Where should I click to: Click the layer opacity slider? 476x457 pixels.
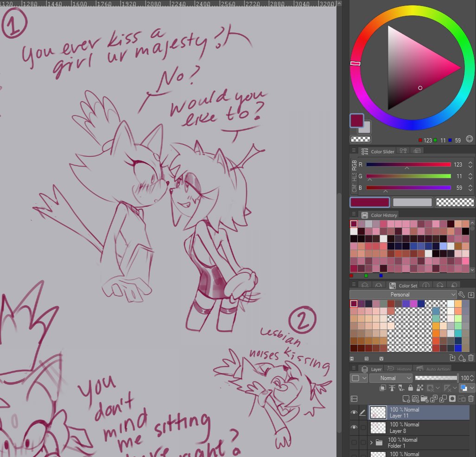click(x=437, y=378)
